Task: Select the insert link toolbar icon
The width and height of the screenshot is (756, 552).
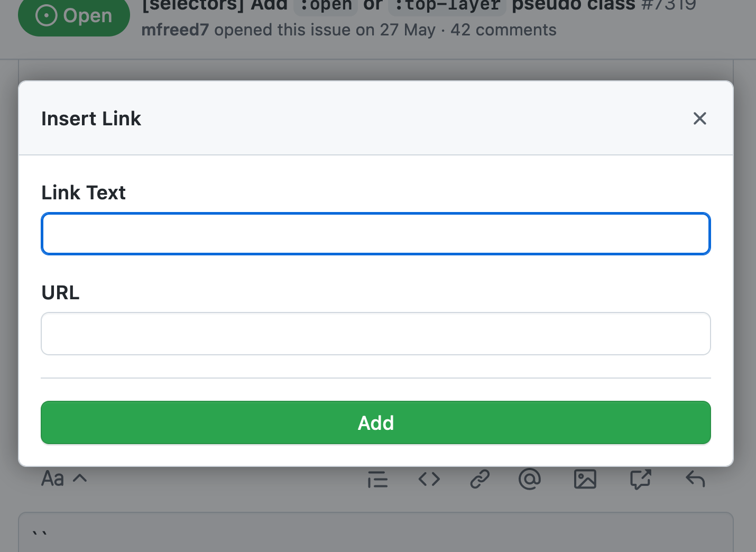Action: click(x=479, y=479)
